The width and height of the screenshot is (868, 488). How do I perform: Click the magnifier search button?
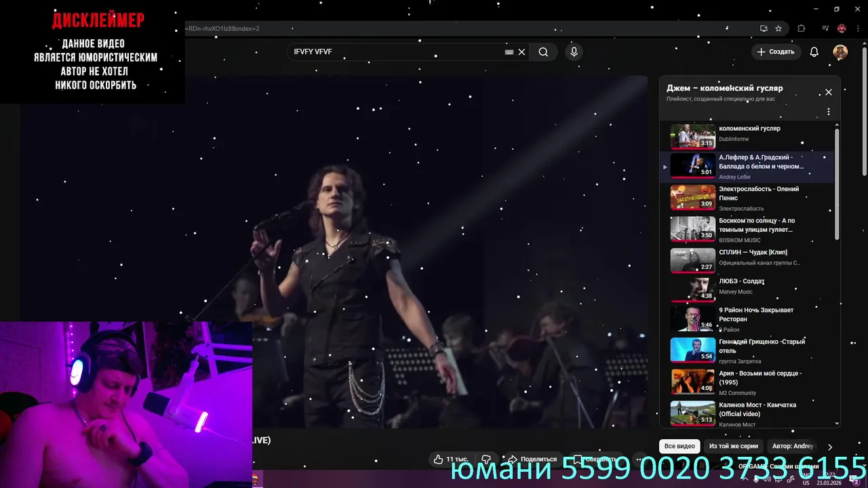coord(543,52)
